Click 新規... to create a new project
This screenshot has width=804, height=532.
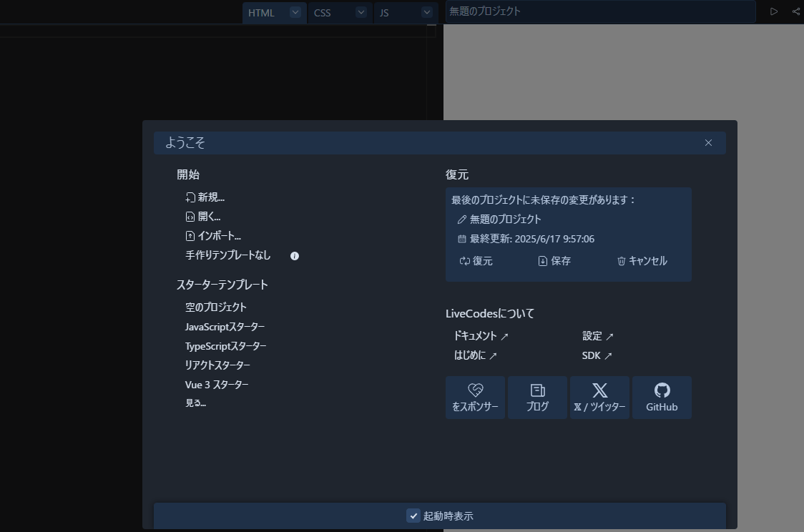[x=205, y=197]
